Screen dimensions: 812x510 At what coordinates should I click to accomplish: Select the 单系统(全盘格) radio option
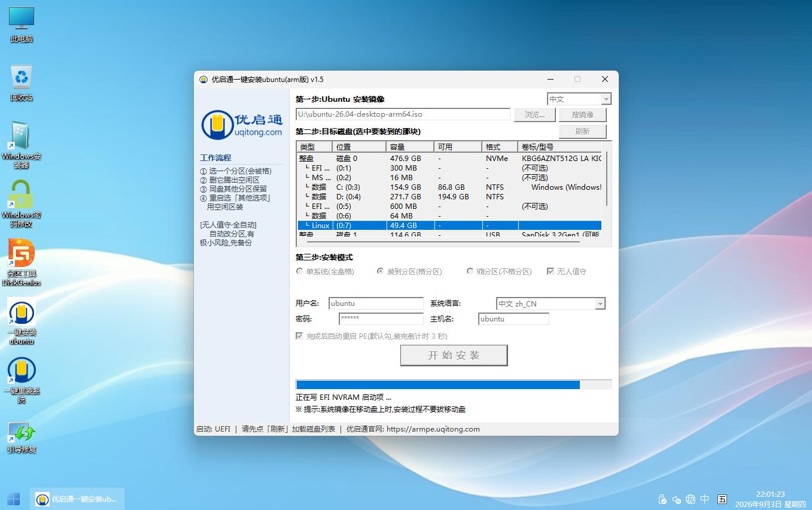tap(326, 271)
